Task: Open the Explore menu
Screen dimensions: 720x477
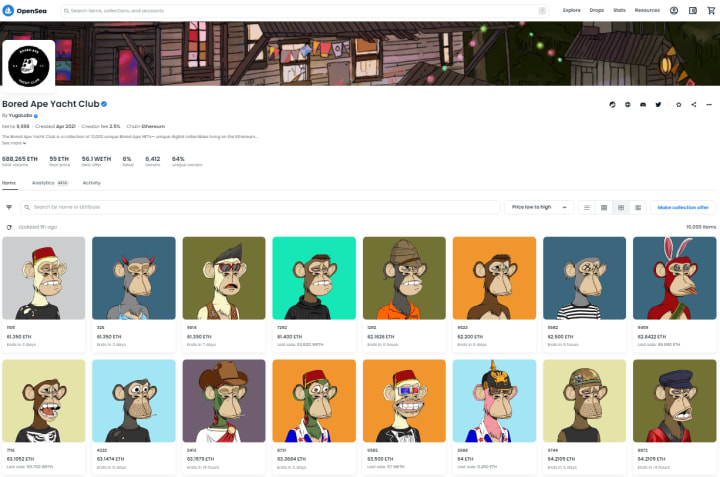Action: [x=572, y=10]
